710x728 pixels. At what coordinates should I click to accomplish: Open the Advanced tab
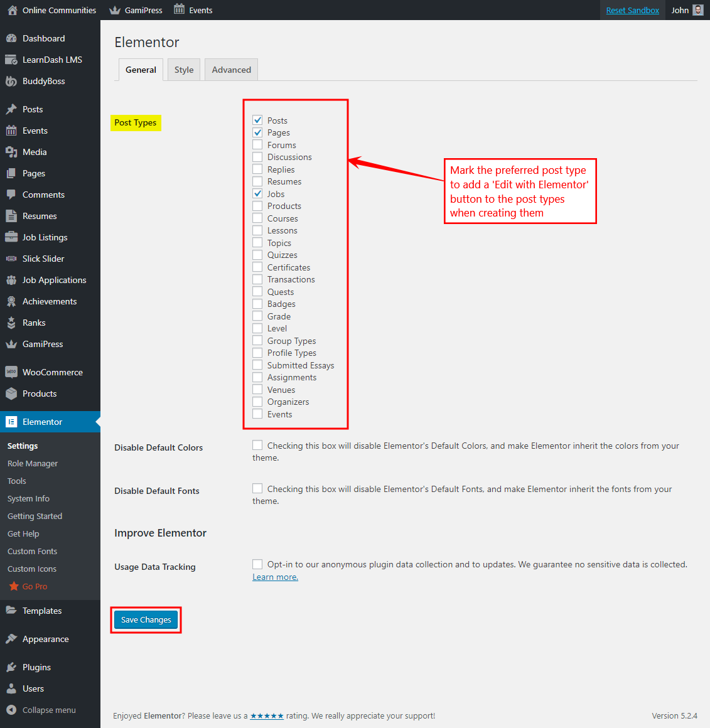coord(231,70)
